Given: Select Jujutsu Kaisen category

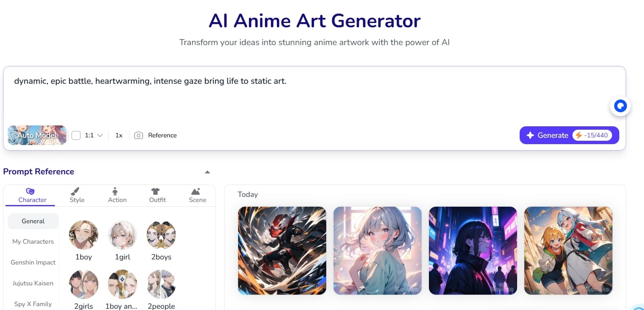Looking at the screenshot, I should 33,283.
